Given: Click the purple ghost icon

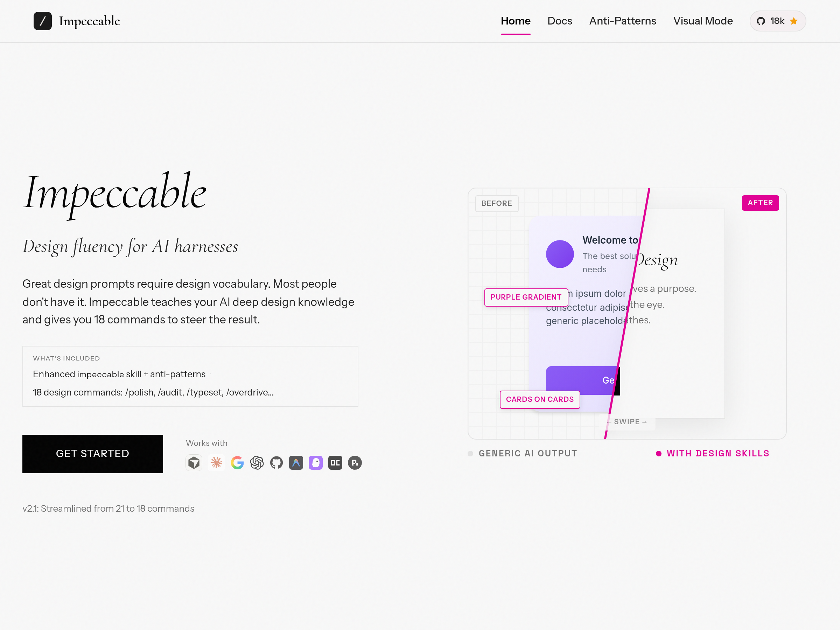Looking at the screenshot, I should (316, 463).
